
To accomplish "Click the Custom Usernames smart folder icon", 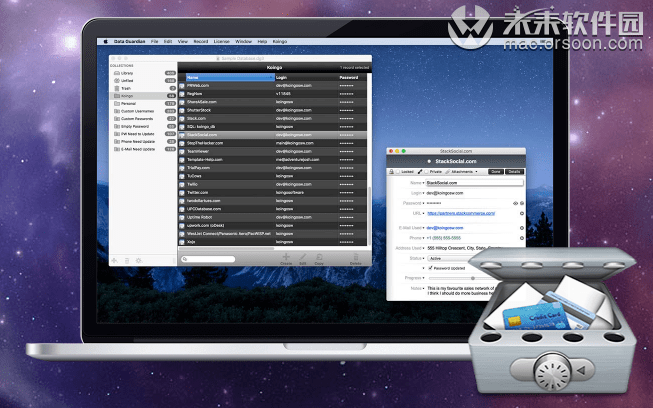I will pos(117,111).
